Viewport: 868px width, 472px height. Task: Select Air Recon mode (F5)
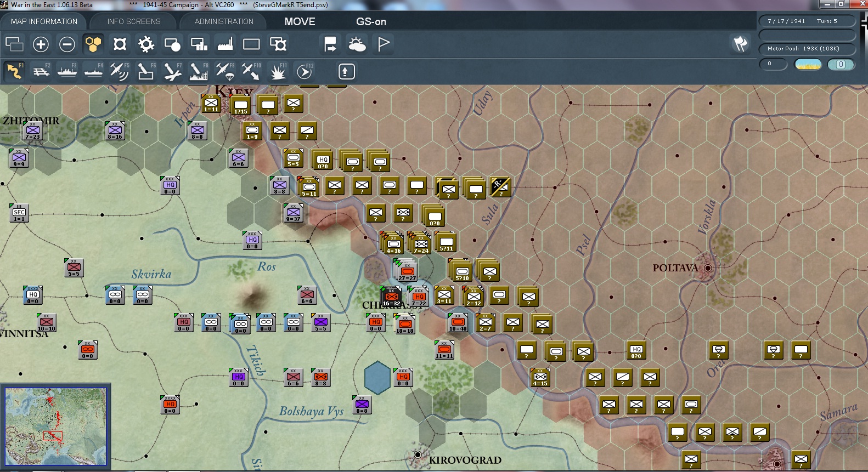pos(120,71)
